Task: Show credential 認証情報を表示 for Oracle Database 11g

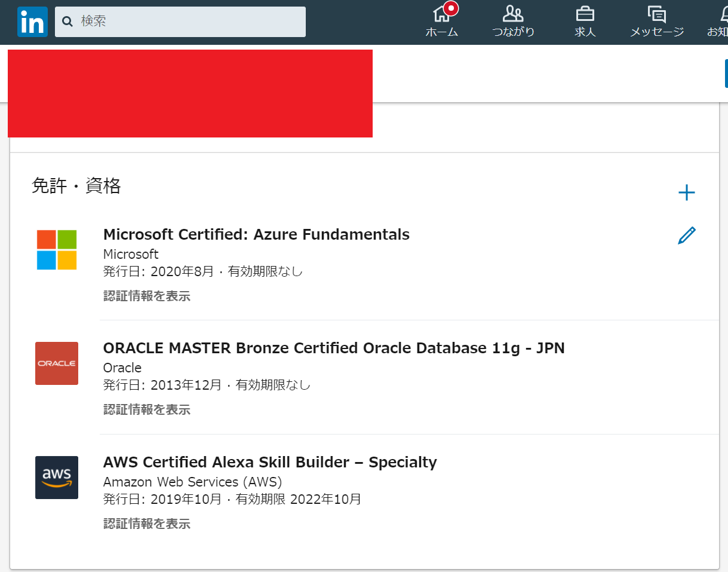Action: [147, 409]
